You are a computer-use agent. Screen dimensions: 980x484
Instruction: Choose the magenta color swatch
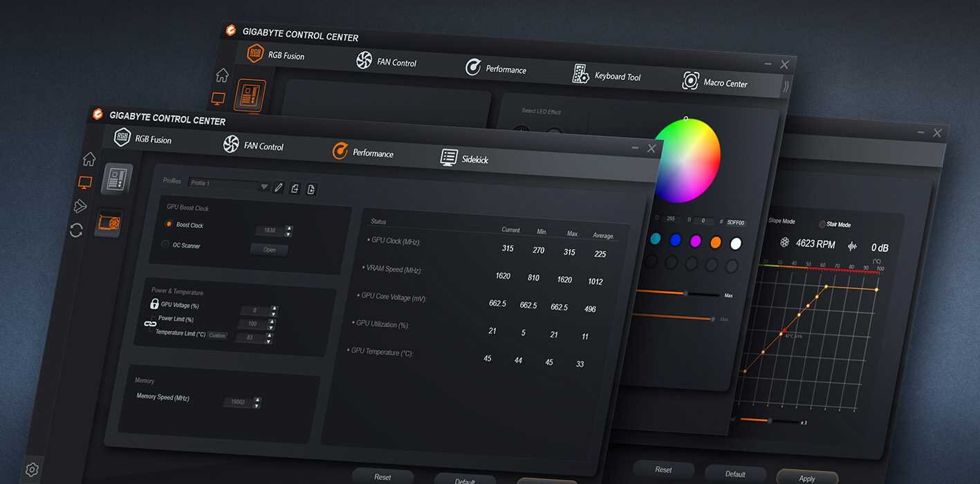(696, 241)
